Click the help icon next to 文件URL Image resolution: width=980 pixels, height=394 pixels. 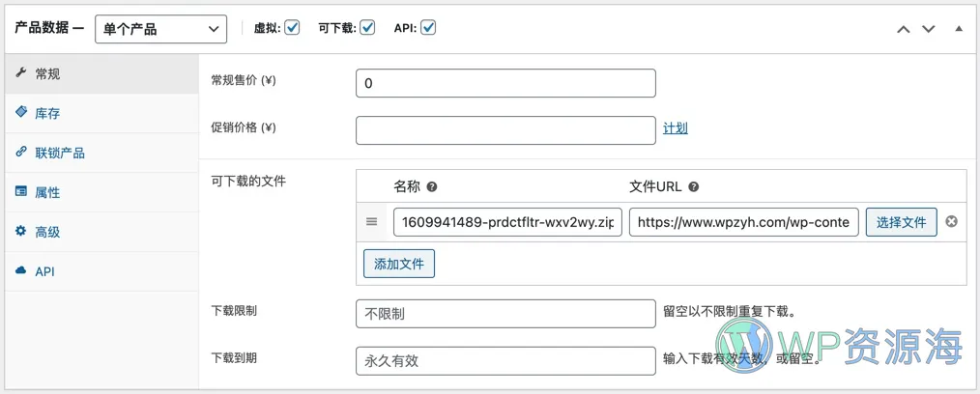pyautogui.click(x=693, y=186)
